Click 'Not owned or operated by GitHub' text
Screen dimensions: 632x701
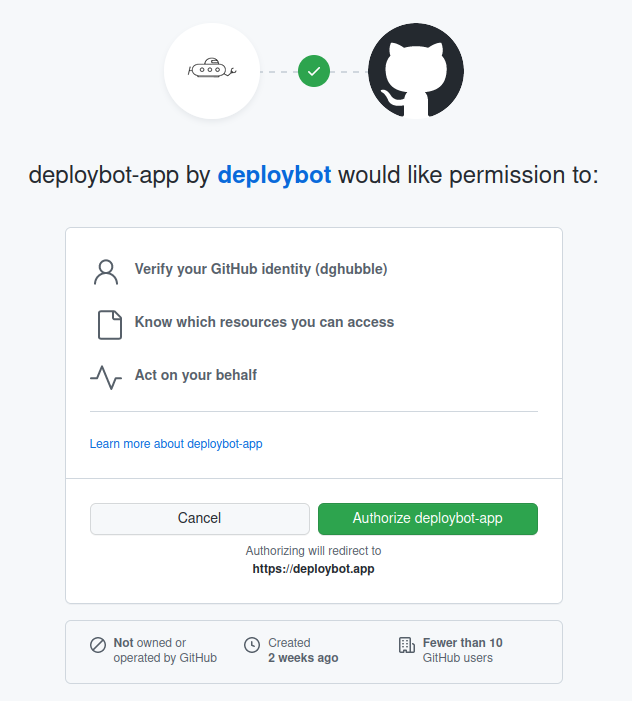pyautogui.click(x=165, y=650)
